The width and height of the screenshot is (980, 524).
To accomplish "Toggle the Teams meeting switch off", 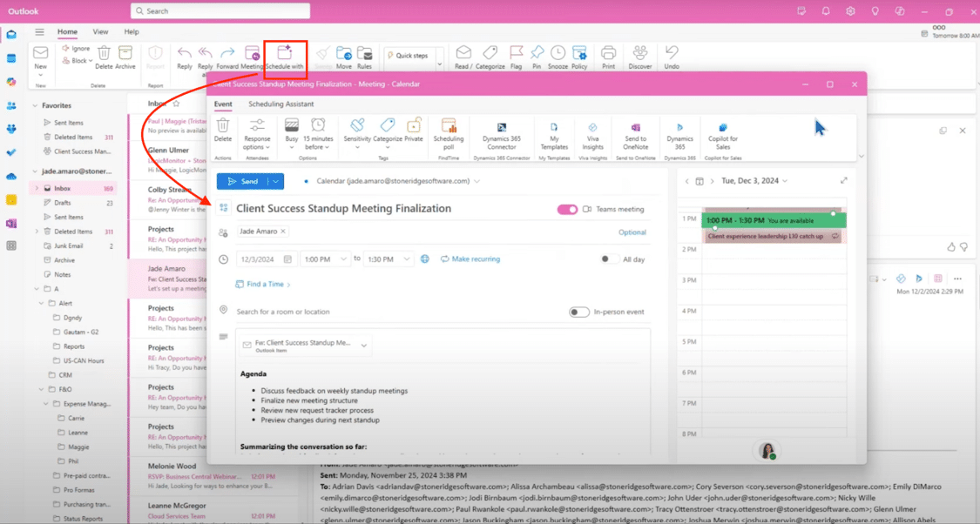I will [x=567, y=209].
